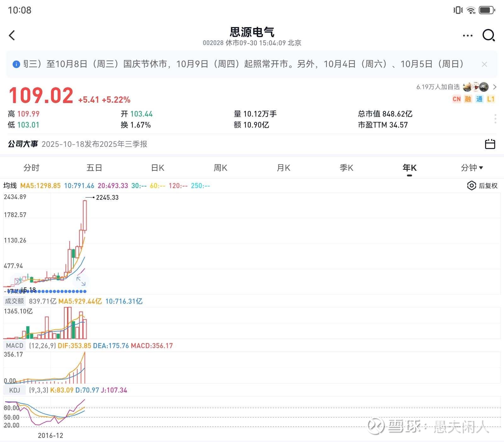Tap the MA5:1298.85 value

(x=40, y=186)
